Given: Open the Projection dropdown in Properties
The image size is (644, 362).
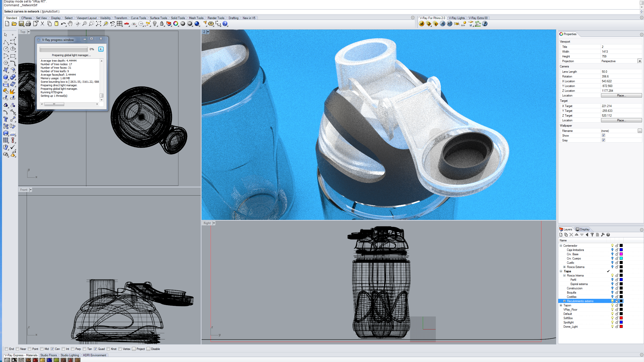Looking at the screenshot, I should 639,61.
